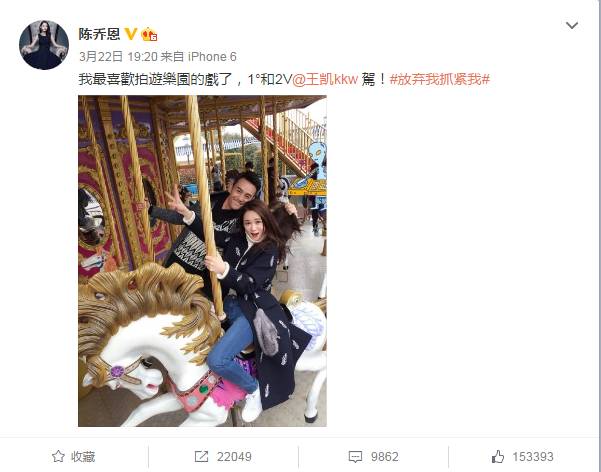Open the hashtag #放弃我抓紧我#
Viewport: 601px width, 472px height.
(440, 79)
